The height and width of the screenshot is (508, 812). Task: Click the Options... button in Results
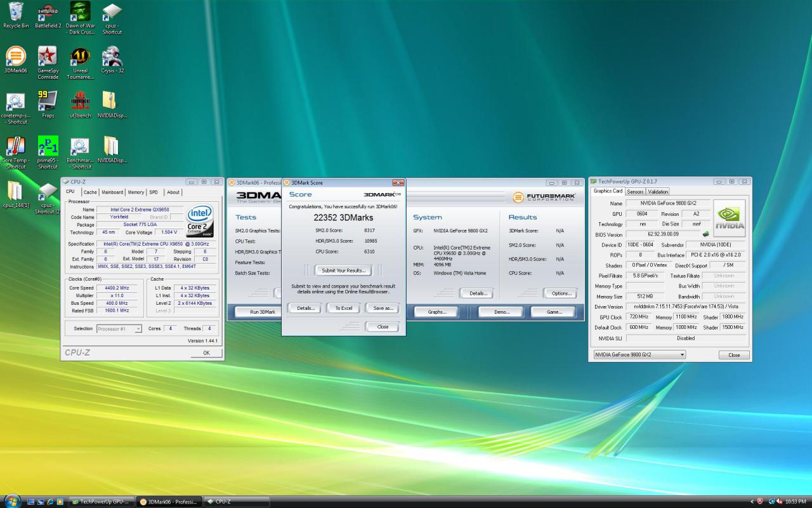(561, 293)
